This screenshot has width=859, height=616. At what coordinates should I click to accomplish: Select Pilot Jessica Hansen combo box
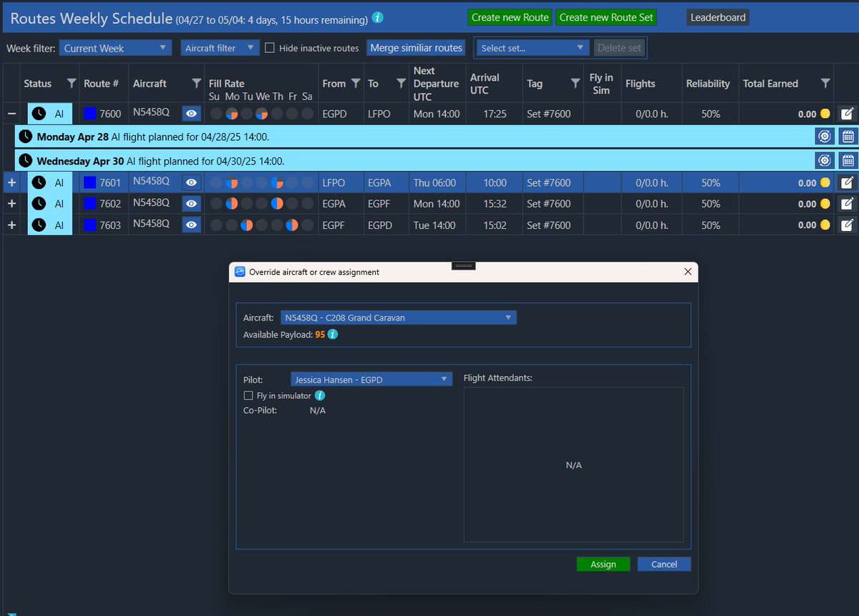tap(372, 379)
